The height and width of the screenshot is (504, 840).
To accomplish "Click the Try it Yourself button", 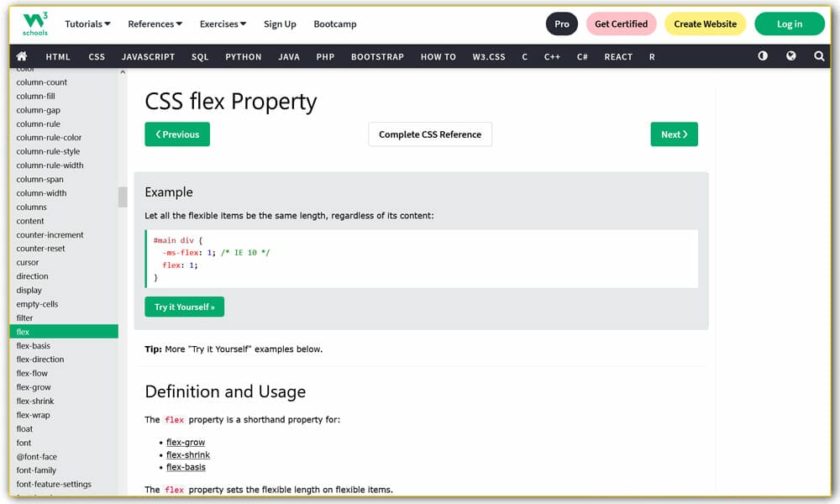I will (x=184, y=307).
